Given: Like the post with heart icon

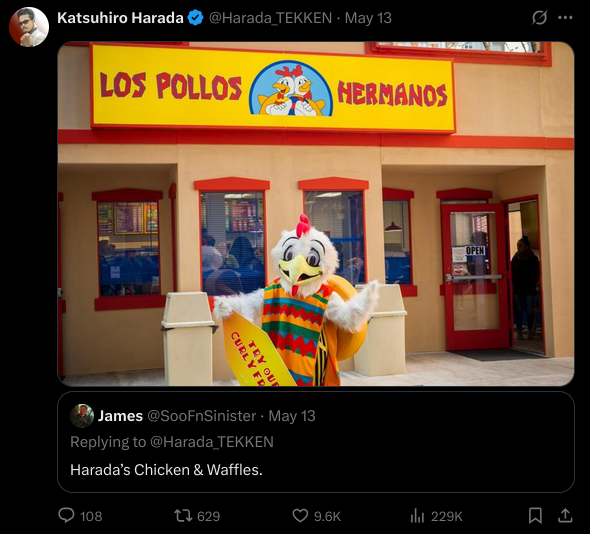Looking at the screenshot, I should pyautogui.click(x=300, y=516).
